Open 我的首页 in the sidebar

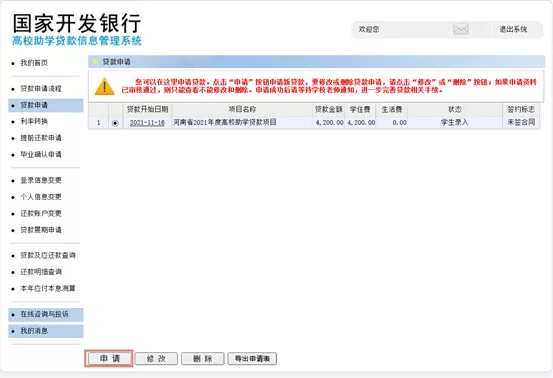[34, 63]
